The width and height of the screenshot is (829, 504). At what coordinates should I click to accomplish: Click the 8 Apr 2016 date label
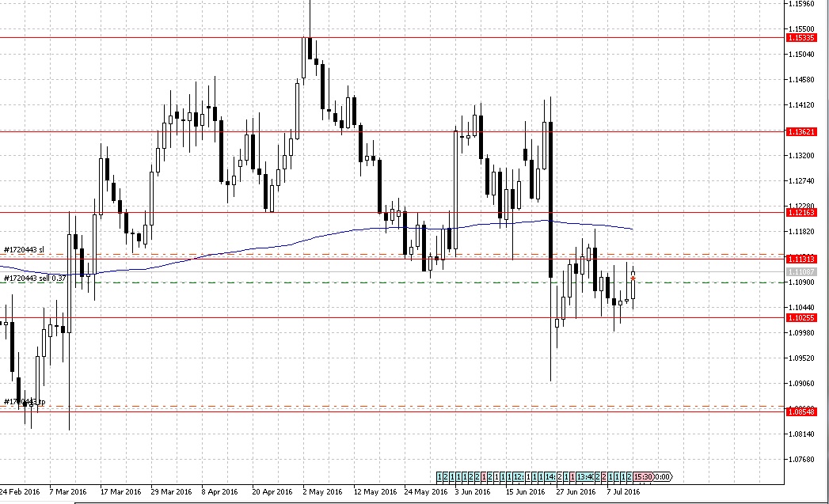coord(219,492)
